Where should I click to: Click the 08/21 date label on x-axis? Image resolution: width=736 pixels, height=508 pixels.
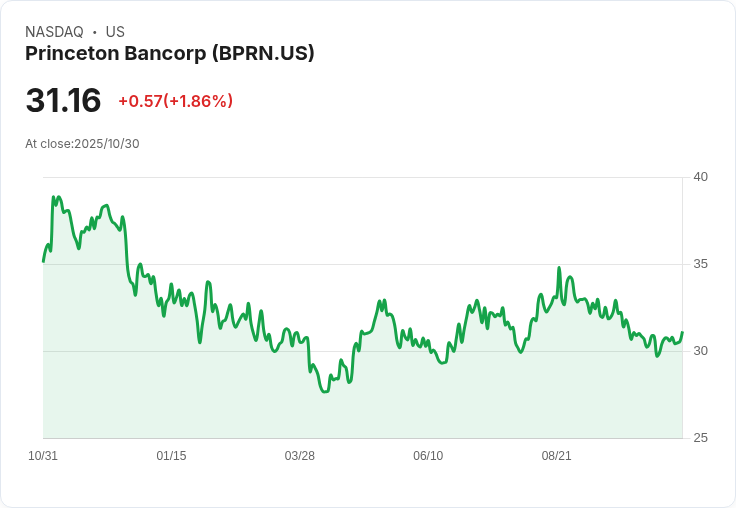(x=556, y=456)
